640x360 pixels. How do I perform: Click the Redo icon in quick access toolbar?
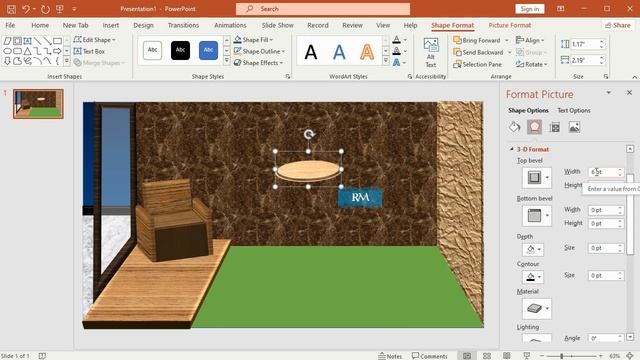coord(45,9)
